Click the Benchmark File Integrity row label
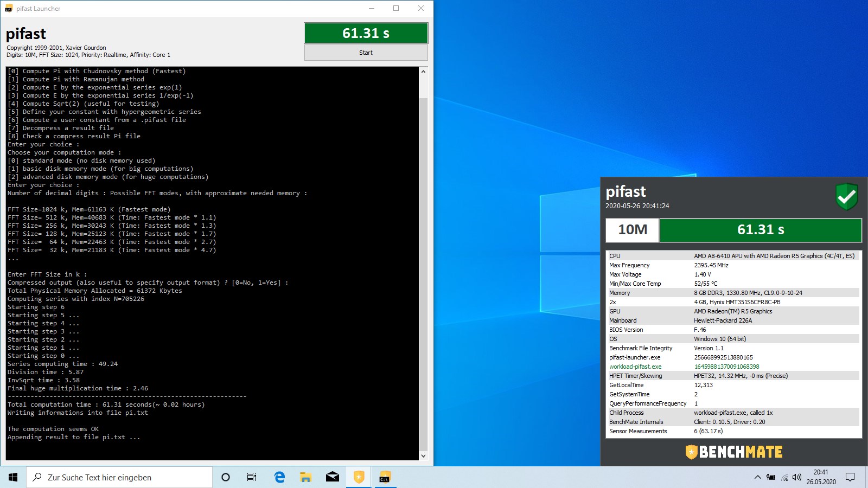 click(641, 348)
